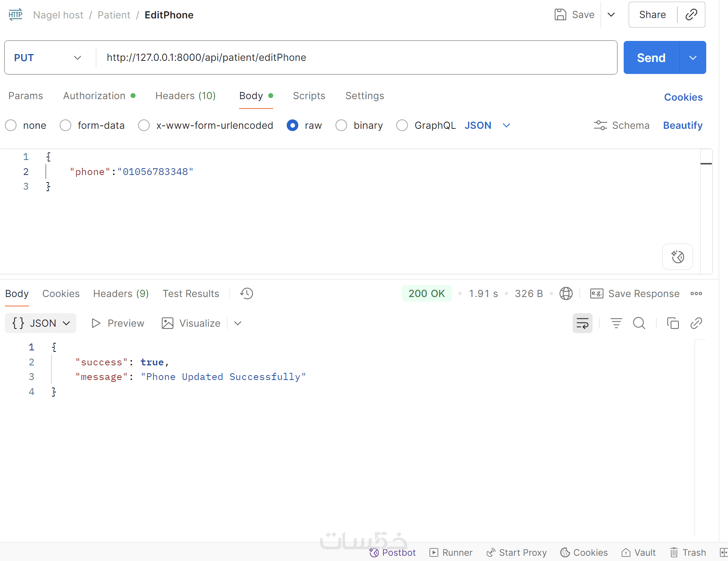Click the Beautify link
Screen dimensions: 728x561
[683, 125]
